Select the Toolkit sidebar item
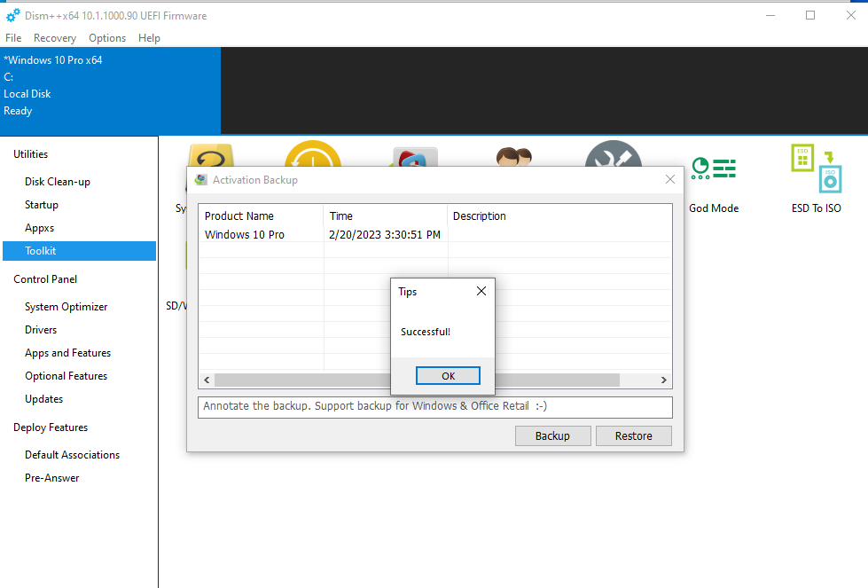Image resolution: width=868 pixels, height=588 pixels. click(79, 251)
